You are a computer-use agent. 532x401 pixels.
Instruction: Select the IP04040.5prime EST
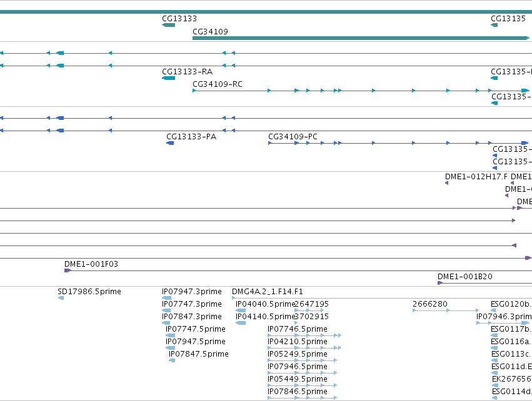tap(241, 310)
